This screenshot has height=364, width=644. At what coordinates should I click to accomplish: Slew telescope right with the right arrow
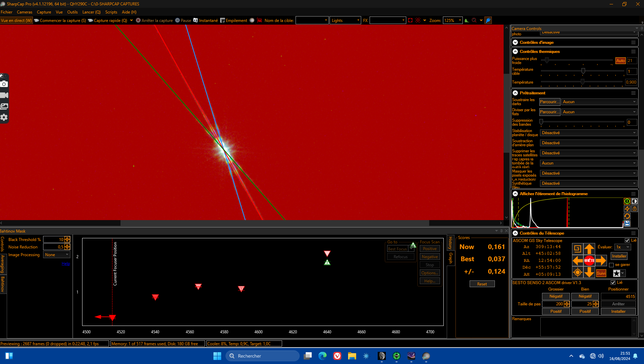click(x=601, y=261)
